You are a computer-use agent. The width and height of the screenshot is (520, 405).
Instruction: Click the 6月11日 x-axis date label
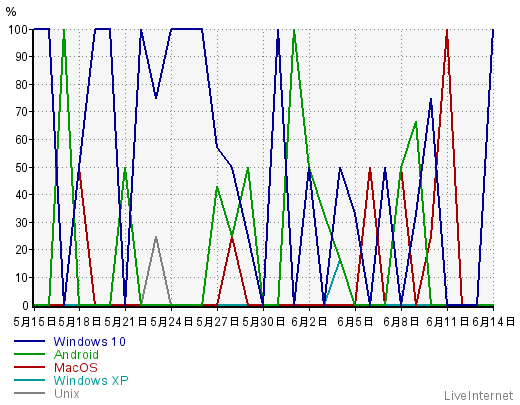coord(447,322)
